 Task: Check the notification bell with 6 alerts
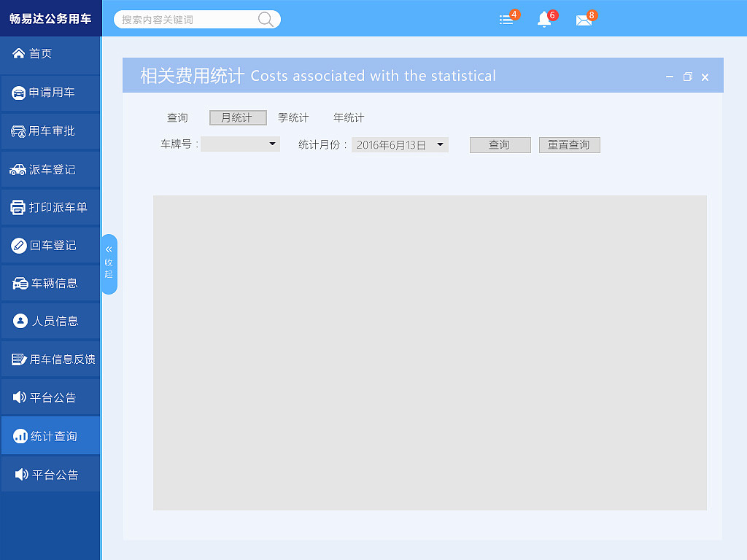tap(543, 19)
